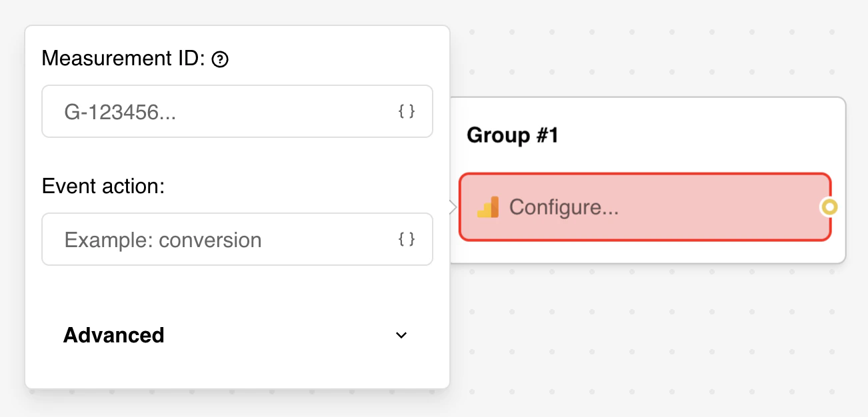Open the Measurement ID tooltip via the question mark

(x=221, y=59)
